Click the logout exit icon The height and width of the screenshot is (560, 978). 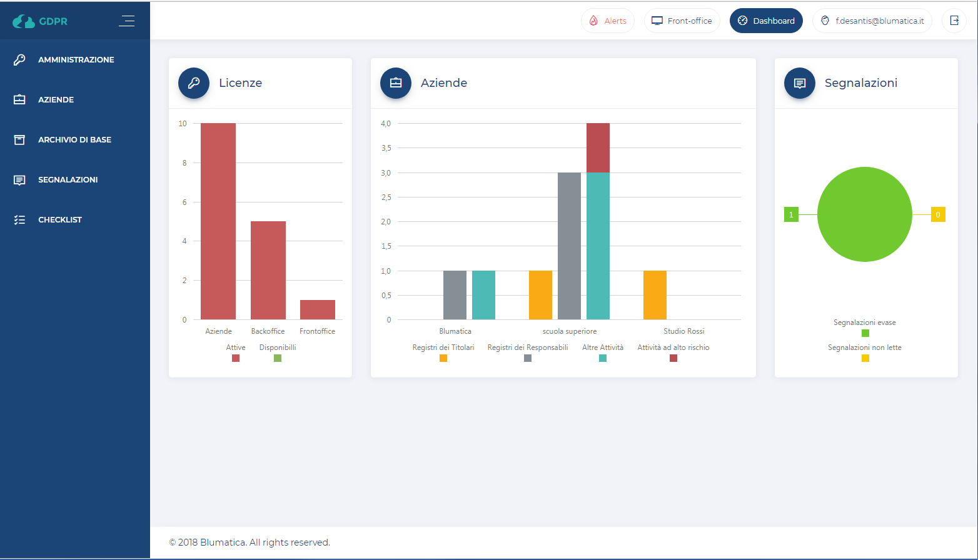pyautogui.click(x=954, y=21)
